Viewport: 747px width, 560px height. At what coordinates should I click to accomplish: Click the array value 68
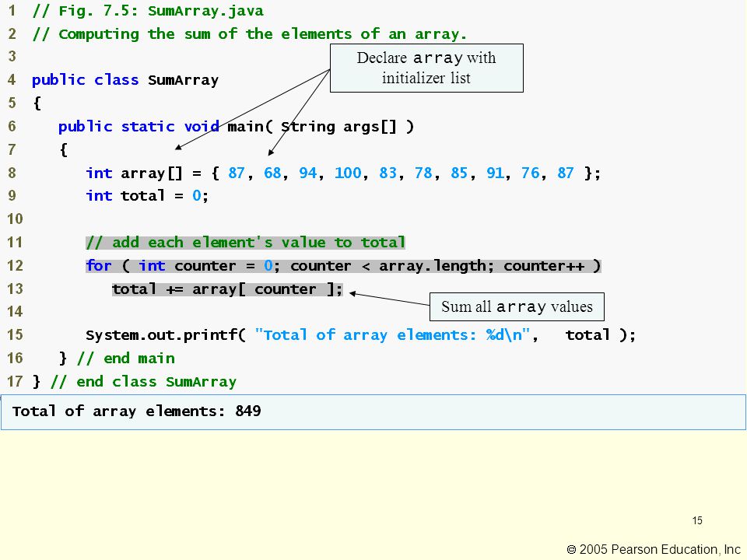point(272,173)
